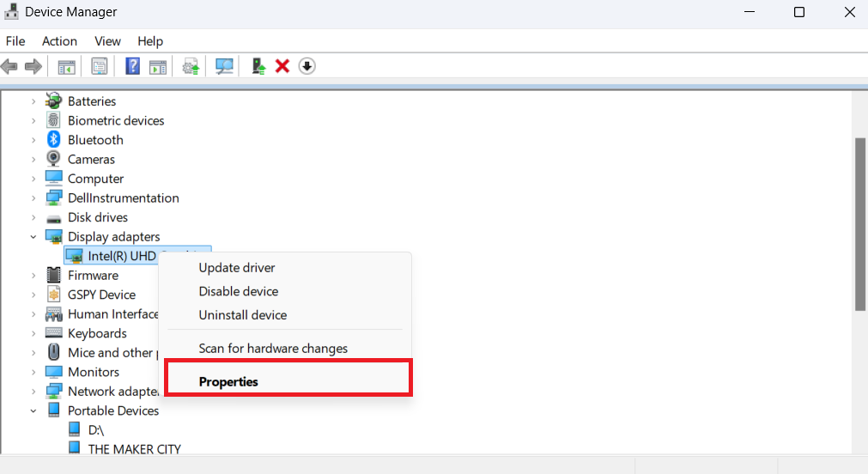This screenshot has width=868, height=474.
Task: Click the D:\ drive icon
Action: [74, 429]
